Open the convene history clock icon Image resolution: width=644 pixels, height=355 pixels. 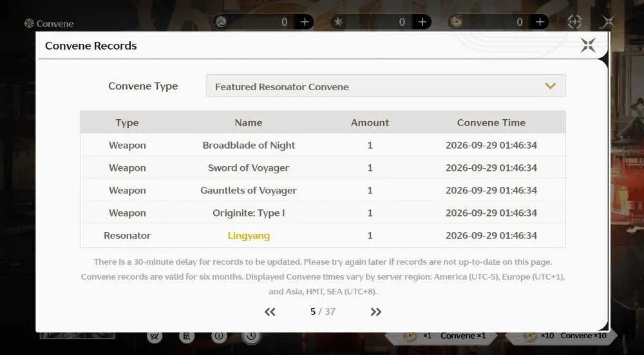[251, 336]
